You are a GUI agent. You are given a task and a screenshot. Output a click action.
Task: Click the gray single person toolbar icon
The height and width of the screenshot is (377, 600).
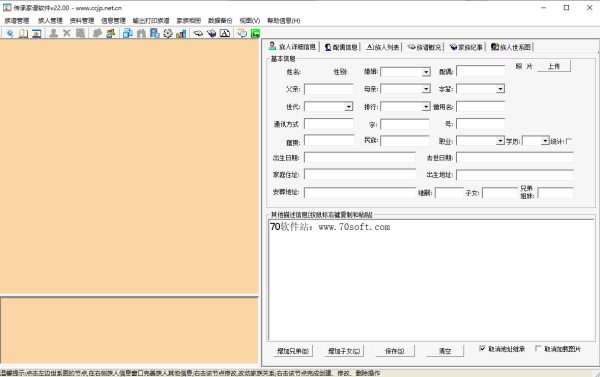tap(54, 34)
